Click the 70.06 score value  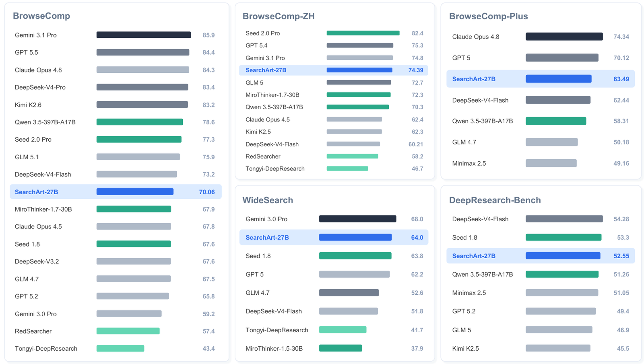207,192
